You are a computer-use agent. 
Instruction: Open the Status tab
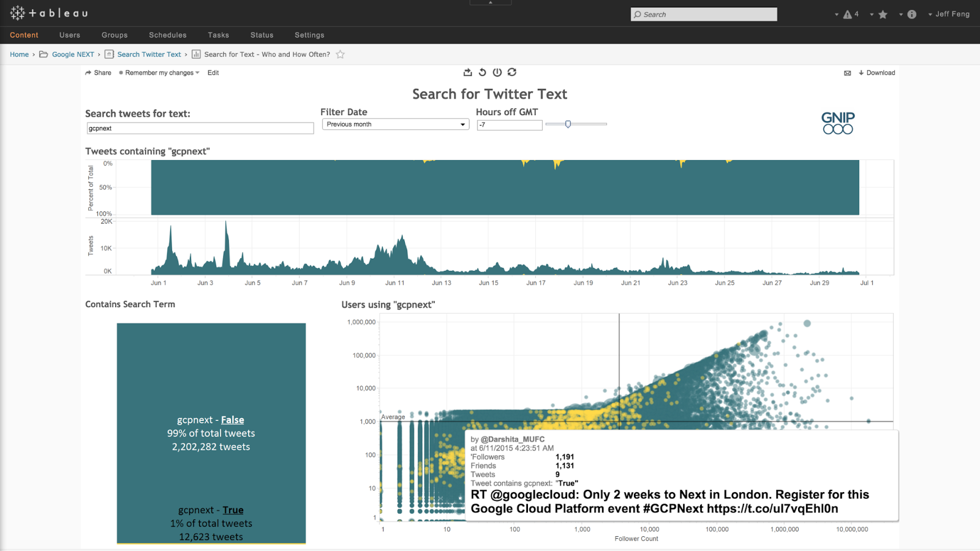[262, 36]
